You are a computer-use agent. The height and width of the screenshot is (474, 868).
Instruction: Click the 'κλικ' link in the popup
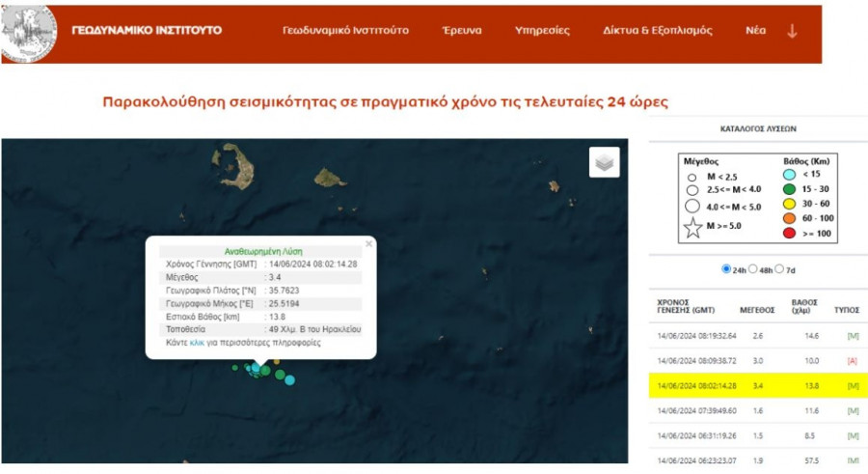tap(198, 343)
